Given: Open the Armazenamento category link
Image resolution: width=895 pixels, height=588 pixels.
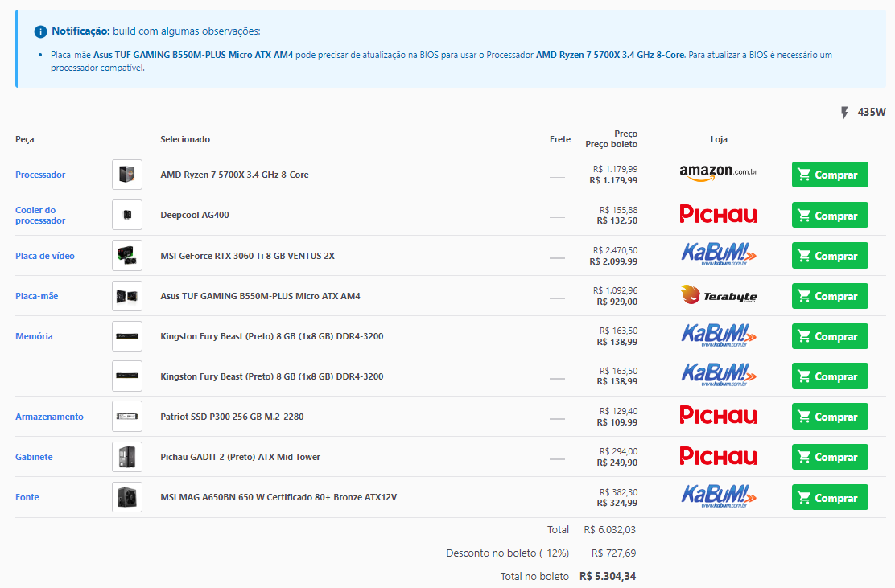Looking at the screenshot, I should pos(49,417).
